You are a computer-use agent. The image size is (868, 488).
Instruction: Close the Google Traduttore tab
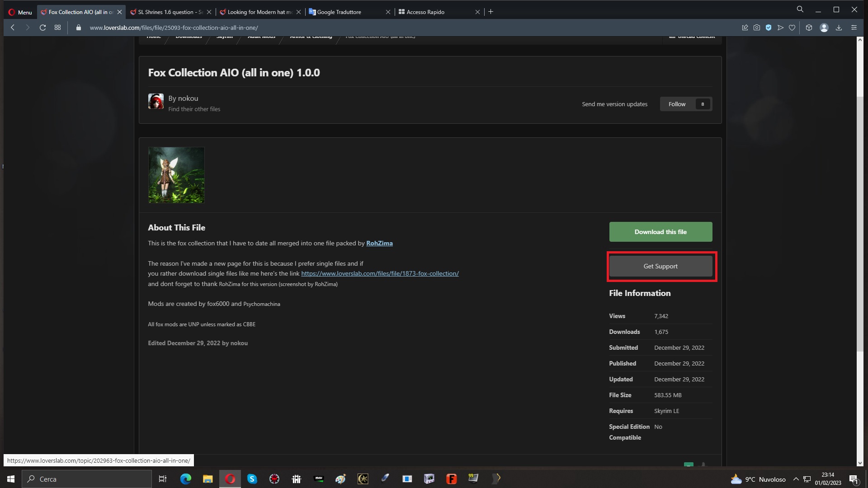[388, 12]
